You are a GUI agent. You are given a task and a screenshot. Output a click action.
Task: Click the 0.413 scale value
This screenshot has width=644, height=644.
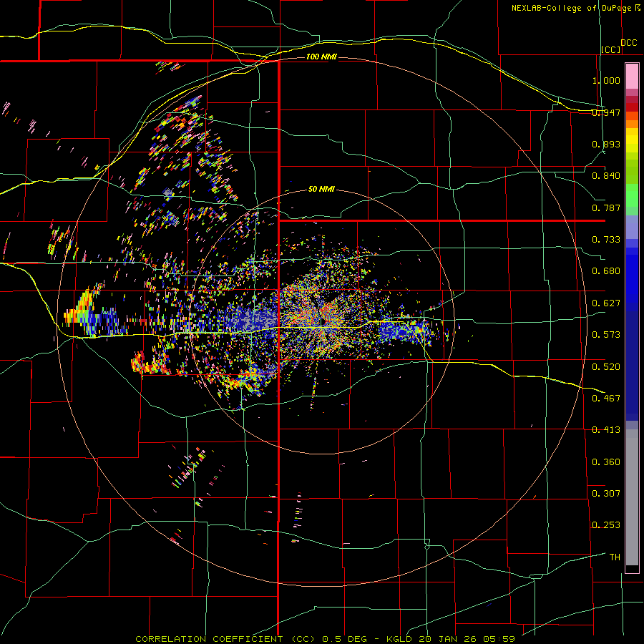tap(606, 430)
